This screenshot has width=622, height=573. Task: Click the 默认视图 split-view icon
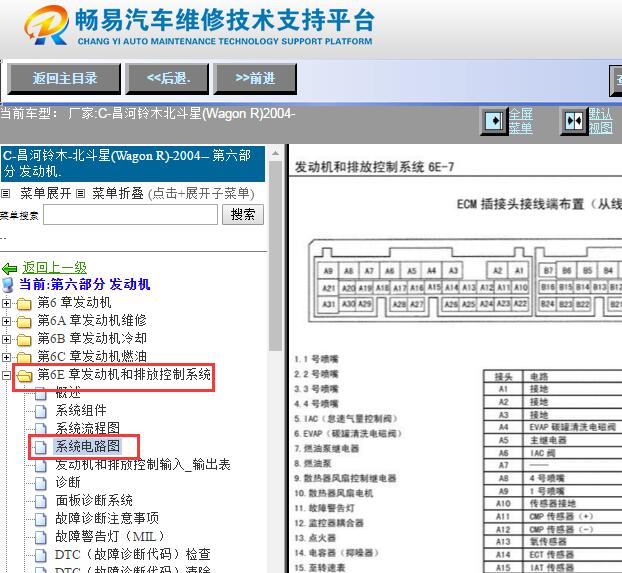tap(574, 120)
